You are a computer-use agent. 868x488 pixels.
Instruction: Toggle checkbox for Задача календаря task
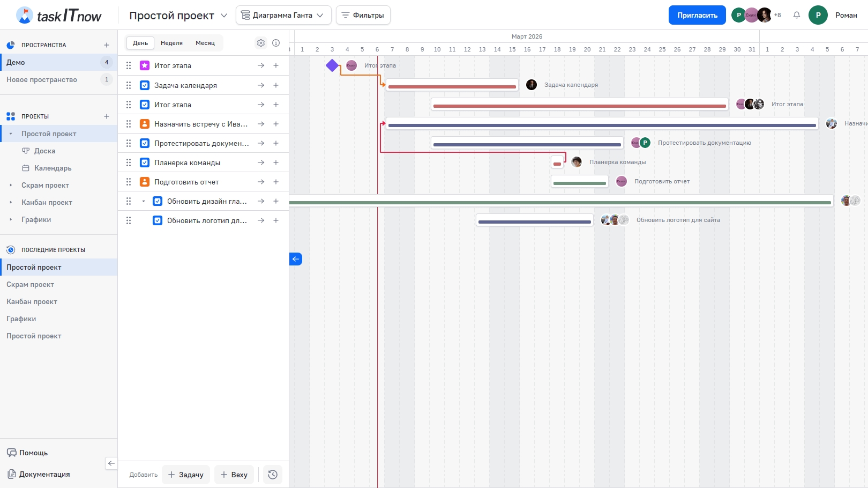point(145,85)
